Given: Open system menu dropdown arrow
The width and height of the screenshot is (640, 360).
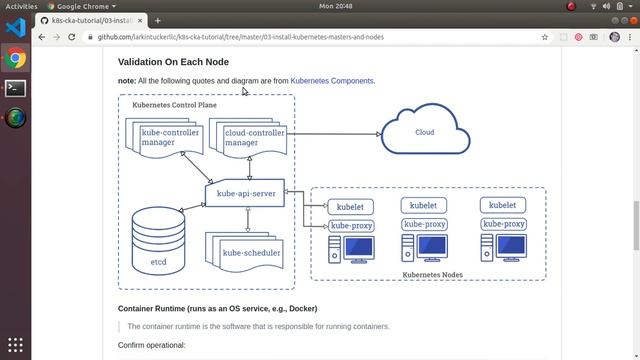Looking at the screenshot, I should tap(631, 6).
